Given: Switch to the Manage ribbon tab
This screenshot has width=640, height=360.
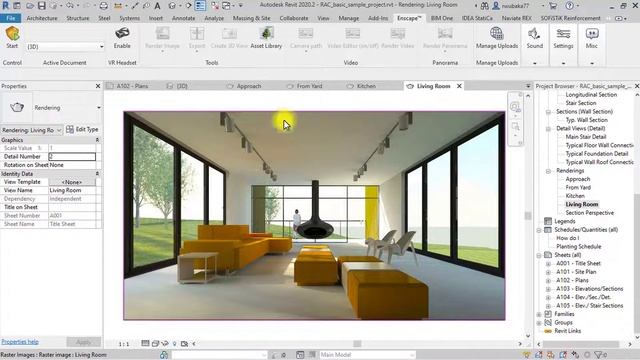Looking at the screenshot, I should click(349, 18).
